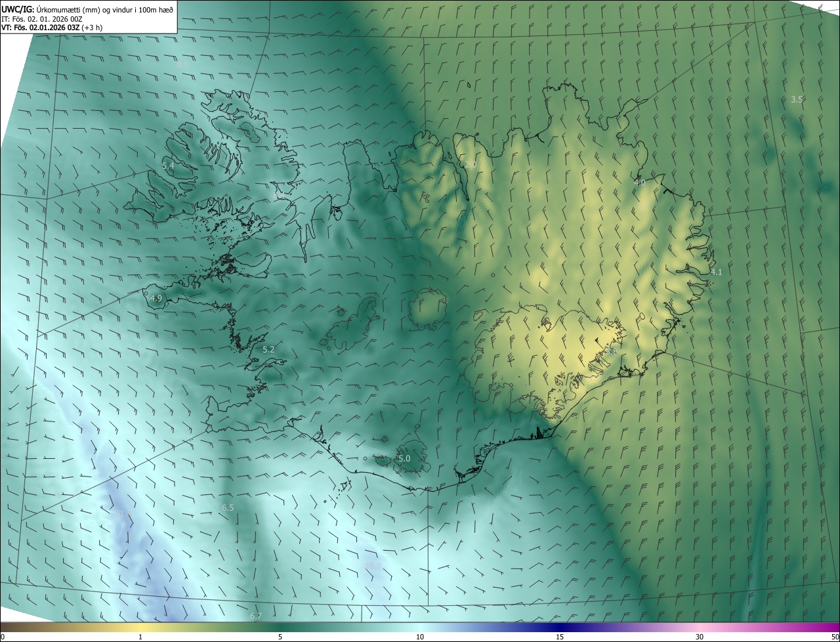This screenshot has height=642, width=840.
Task: Click the 3.8 value label
Action: pos(612,352)
